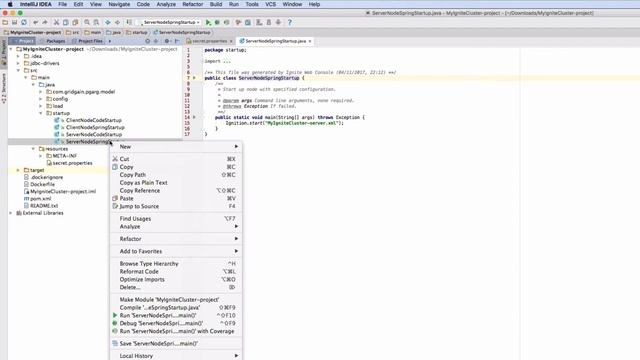
Task: Switch to the Packages view tab
Action: [53, 41]
